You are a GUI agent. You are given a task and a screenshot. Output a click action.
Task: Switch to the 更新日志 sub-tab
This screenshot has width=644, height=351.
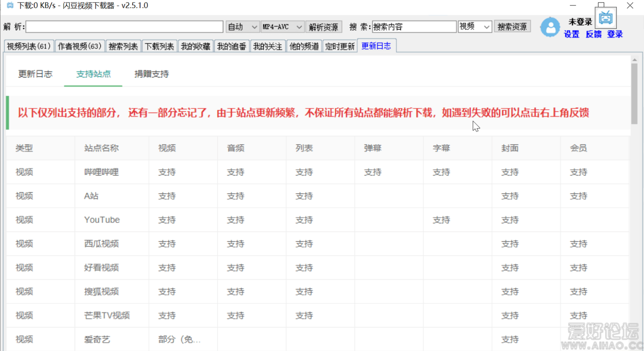(35, 74)
